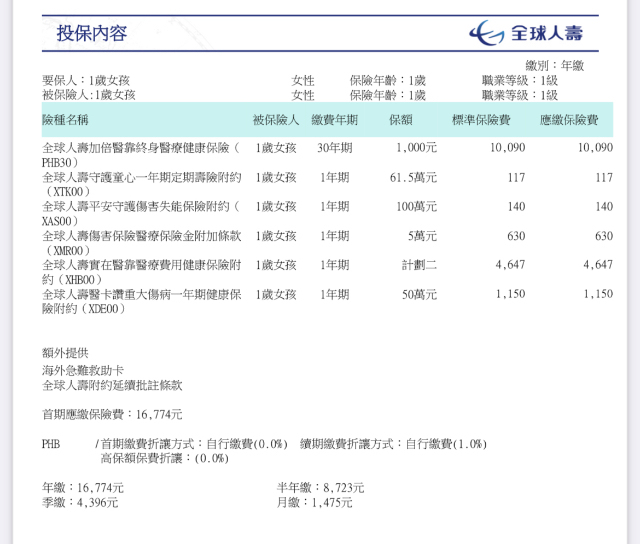Click the 標準保險費 column header
The image size is (640, 544).
click(x=481, y=120)
